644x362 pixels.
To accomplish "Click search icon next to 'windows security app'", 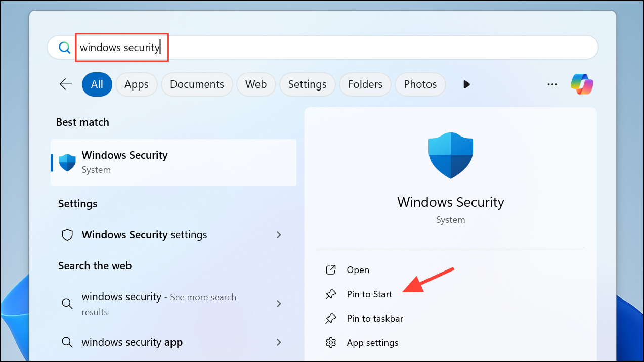I will [x=67, y=342].
